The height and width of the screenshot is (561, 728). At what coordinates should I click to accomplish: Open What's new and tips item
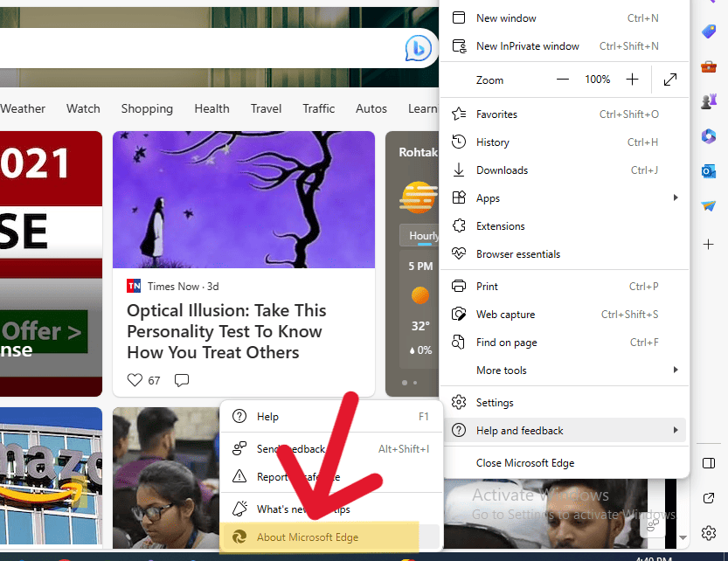pyautogui.click(x=330, y=509)
